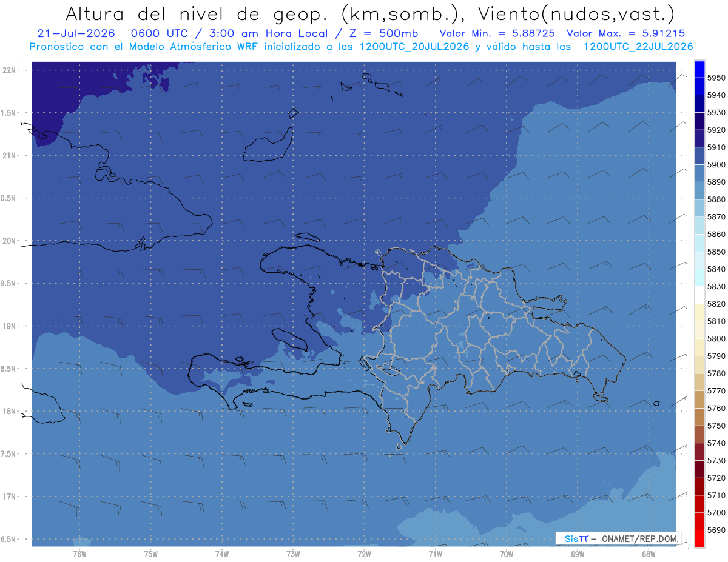Pick the colorbar swatch between 5880 and 5890

pos(699,191)
